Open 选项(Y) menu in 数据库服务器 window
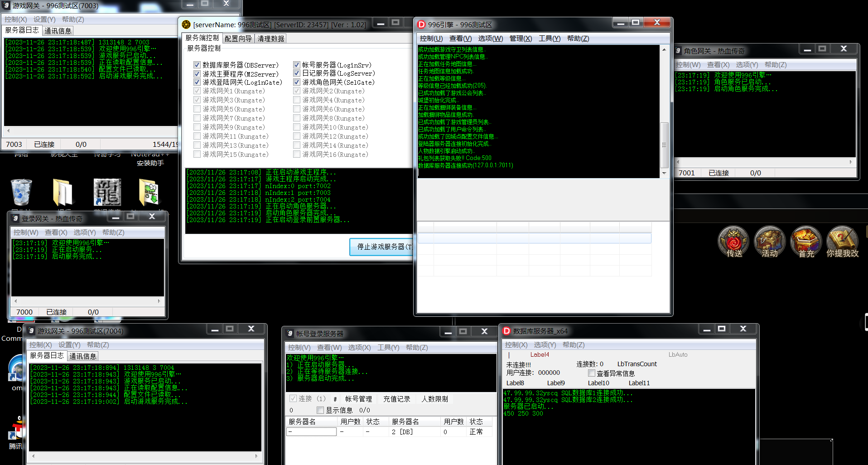 click(x=545, y=345)
